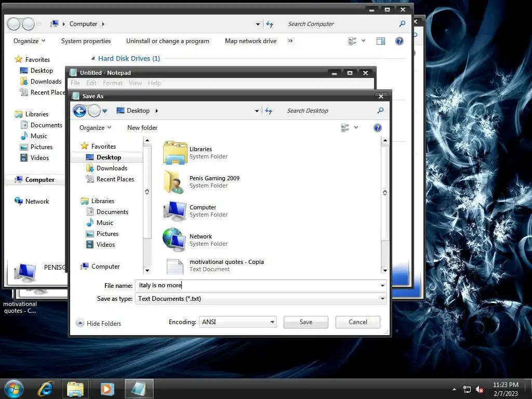Select Recent Places in Save As navigation pane
Image resolution: width=532 pixels, height=399 pixels.
(x=115, y=179)
